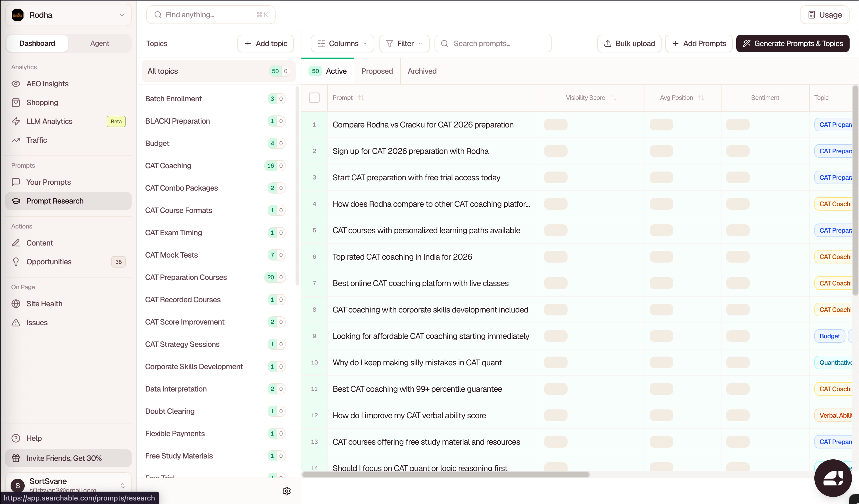Click the Bulk upload button

click(x=629, y=44)
